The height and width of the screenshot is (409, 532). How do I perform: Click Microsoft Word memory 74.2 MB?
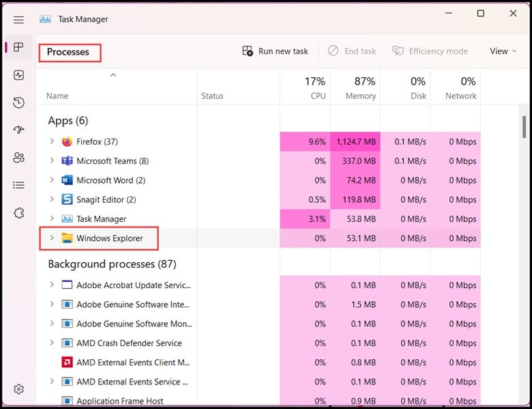(x=355, y=180)
